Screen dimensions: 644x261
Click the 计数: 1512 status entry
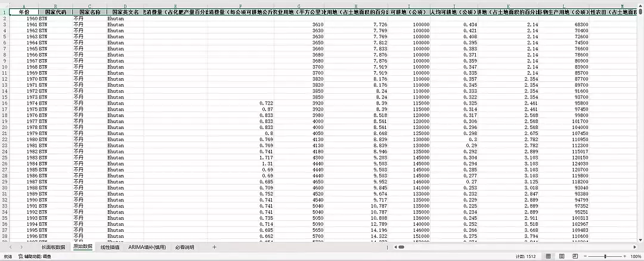pyautogui.click(x=525, y=256)
